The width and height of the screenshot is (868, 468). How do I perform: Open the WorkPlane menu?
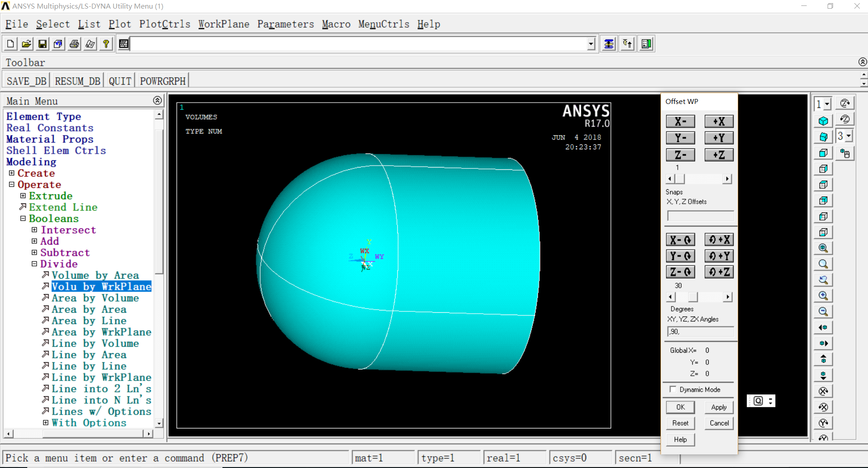coord(223,24)
